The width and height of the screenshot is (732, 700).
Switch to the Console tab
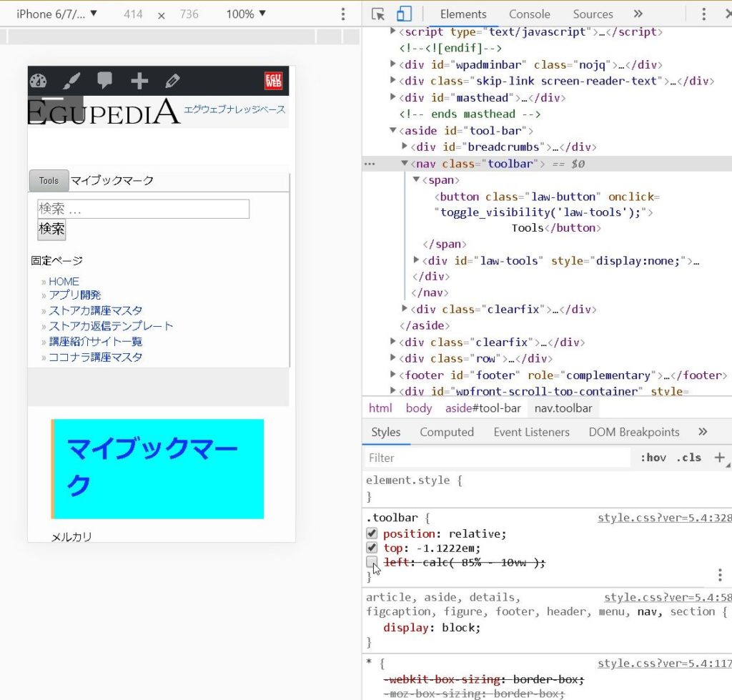point(529,14)
